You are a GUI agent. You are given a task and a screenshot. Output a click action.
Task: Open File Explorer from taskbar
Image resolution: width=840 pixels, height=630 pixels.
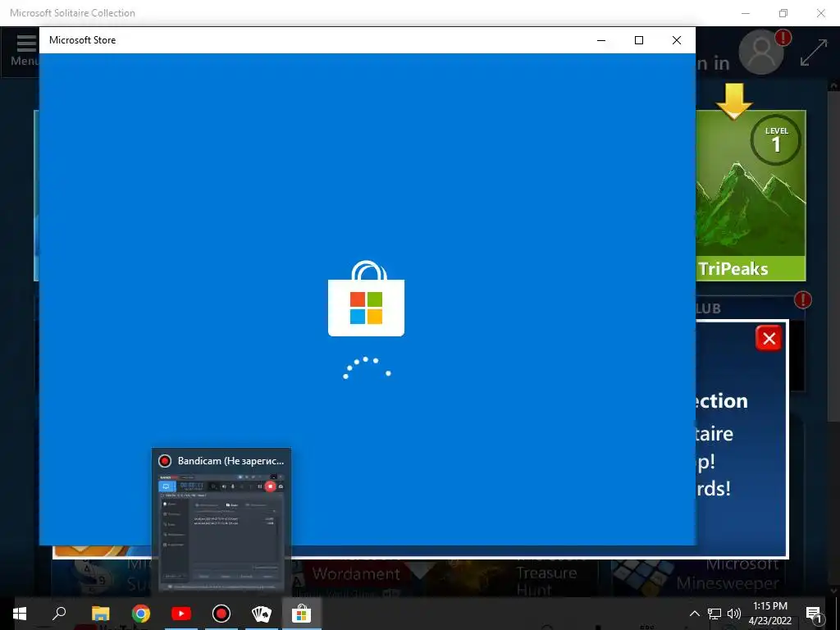coord(100,614)
